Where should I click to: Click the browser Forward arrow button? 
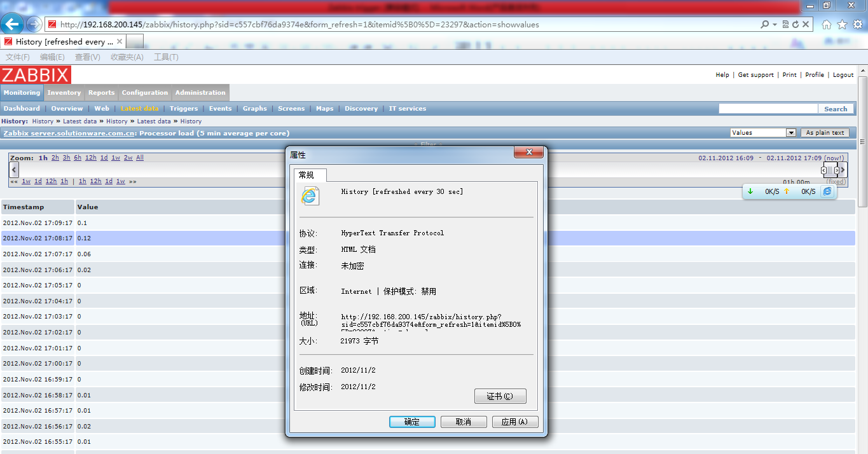pyautogui.click(x=34, y=25)
